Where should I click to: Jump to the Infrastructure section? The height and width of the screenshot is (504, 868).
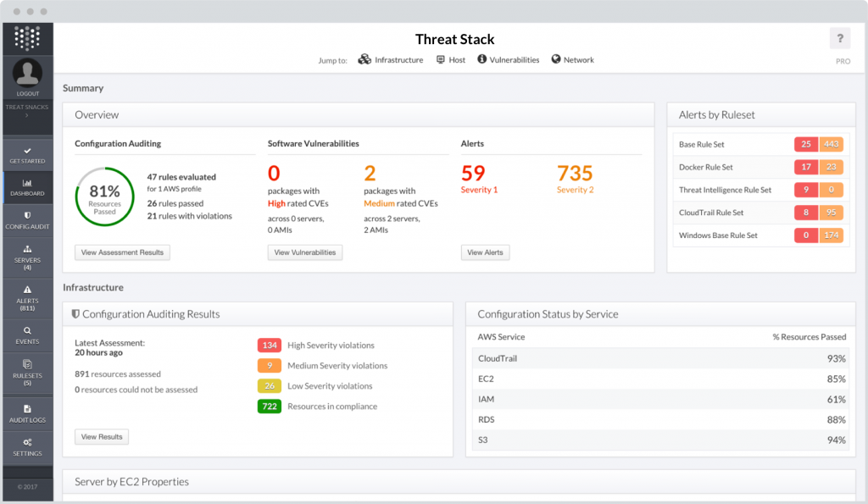click(391, 60)
